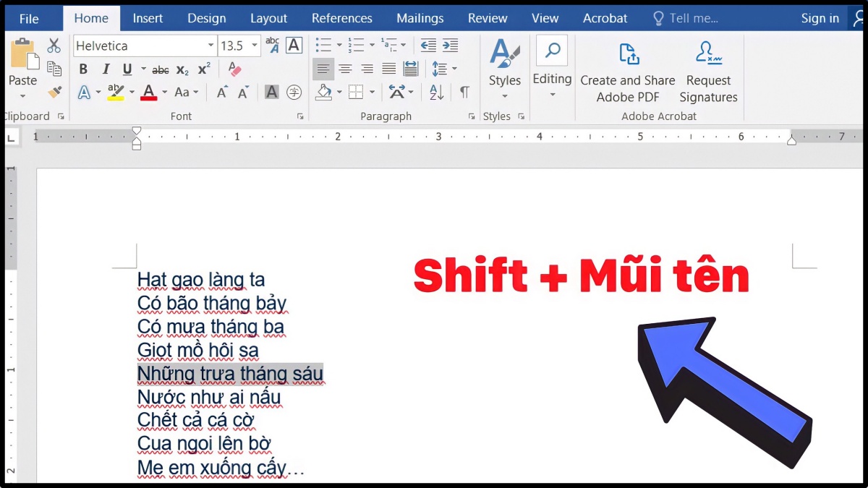
Task: Toggle underline on selected text
Action: (x=127, y=69)
